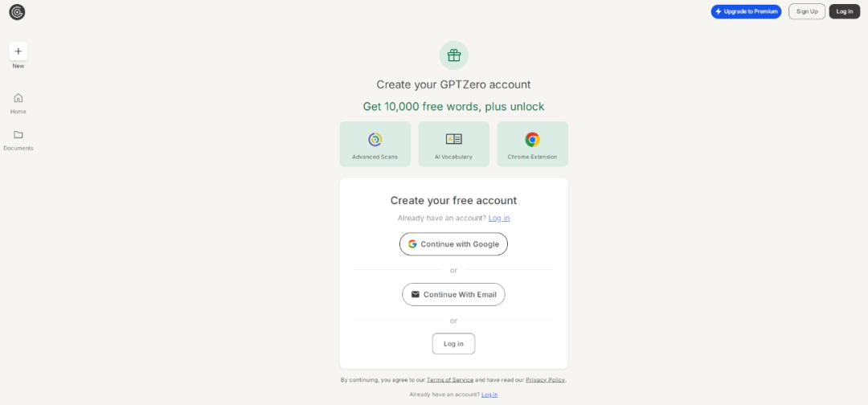This screenshot has width=868, height=405.
Task: Choose Continue With Email
Action: click(453, 294)
